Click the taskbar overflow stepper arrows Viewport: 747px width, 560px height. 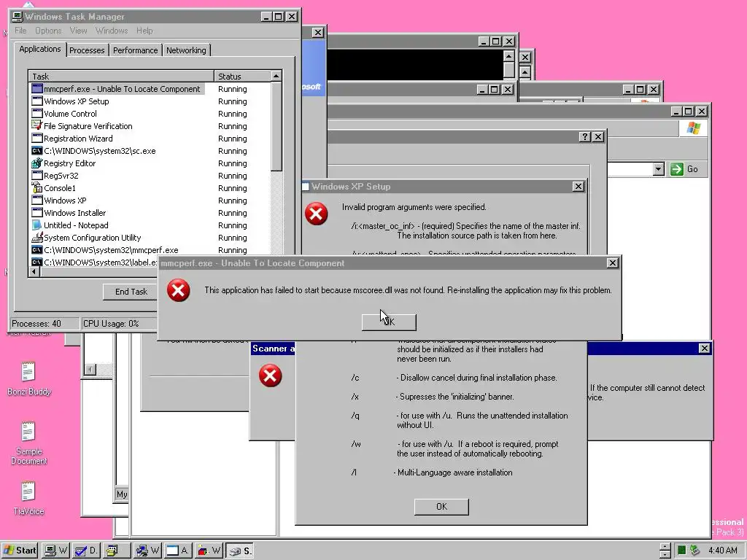pos(665,551)
